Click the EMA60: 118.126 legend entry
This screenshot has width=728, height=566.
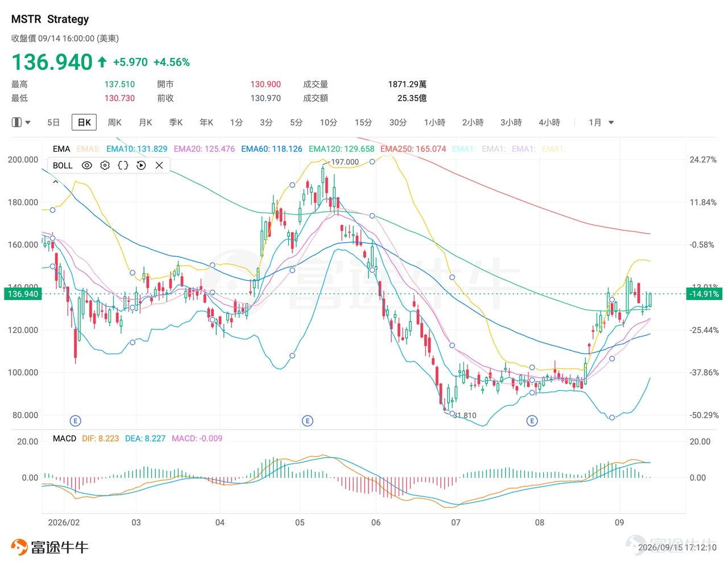[x=272, y=149]
